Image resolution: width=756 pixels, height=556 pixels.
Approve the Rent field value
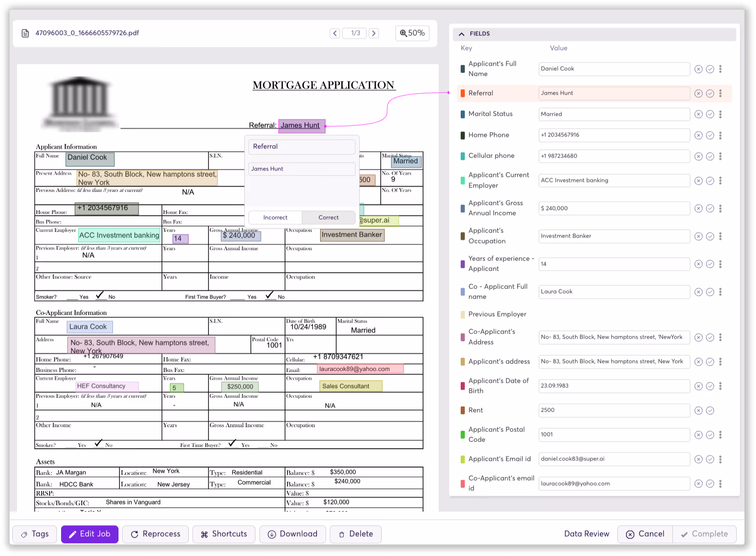click(710, 410)
